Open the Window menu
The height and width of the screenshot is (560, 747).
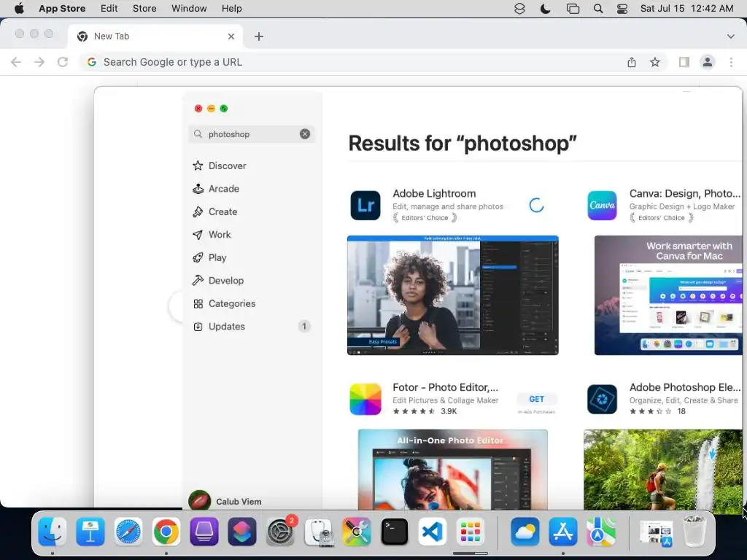coord(189,9)
